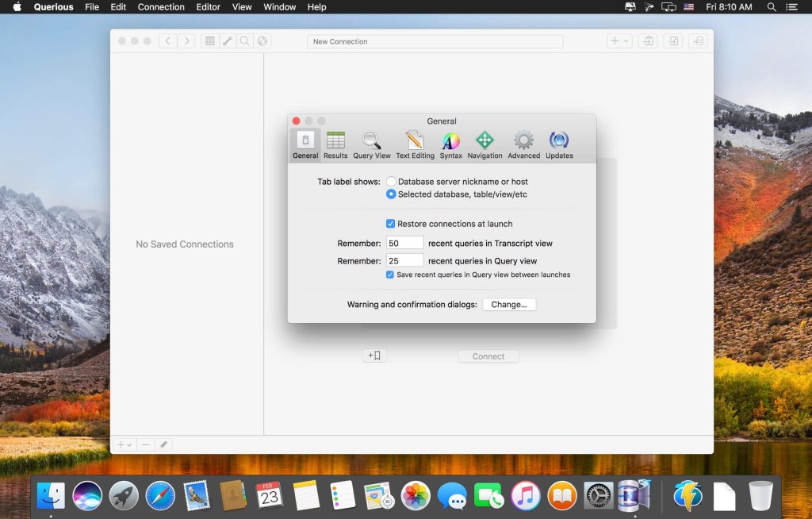
Task: Open the Syntax color preferences
Action: (450, 145)
